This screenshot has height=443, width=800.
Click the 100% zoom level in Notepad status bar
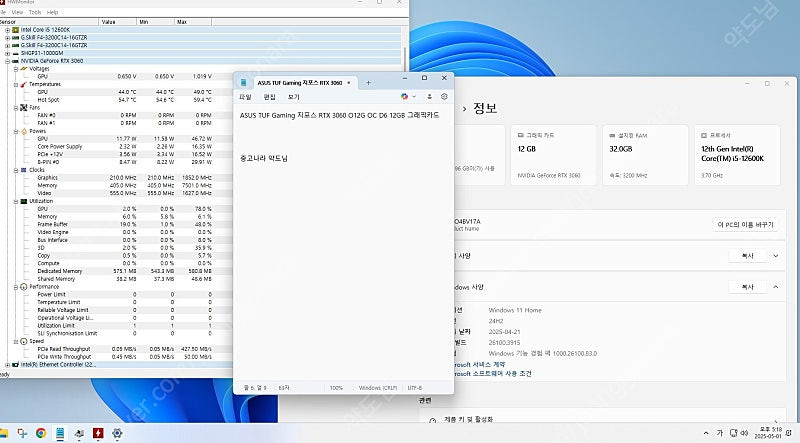coord(336,388)
